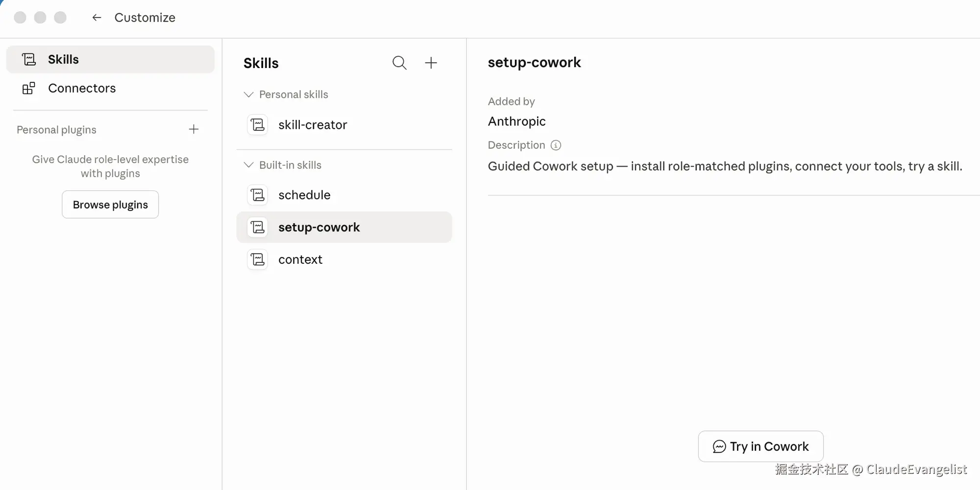Click the Connectors blocks icon in sidebar
The height and width of the screenshot is (490, 980).
(29, 88)
